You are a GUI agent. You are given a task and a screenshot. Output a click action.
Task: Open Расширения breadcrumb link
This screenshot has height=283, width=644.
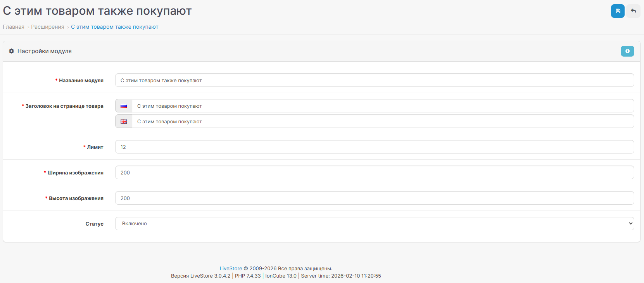click(48, 27)
